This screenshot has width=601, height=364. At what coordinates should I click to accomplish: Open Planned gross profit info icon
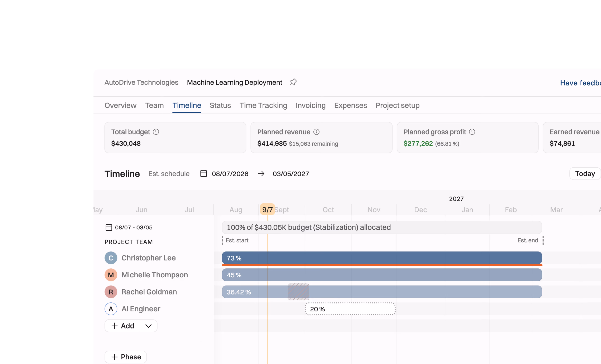point(472,132)
